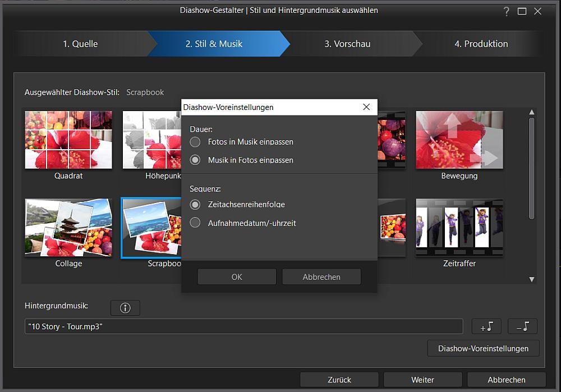This screenshot has height=392, width=561.
Task: Click the background music filename field
Action: 243,326
